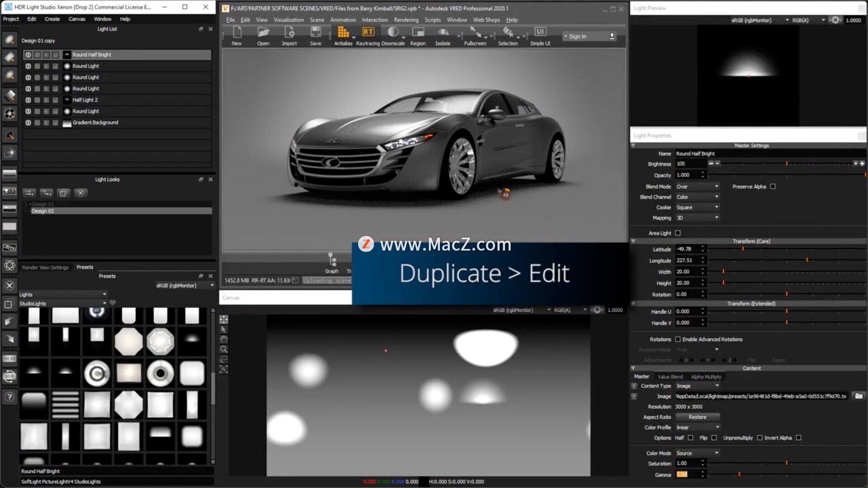Click the checkered light tool in left sidebar

pyautogui.click(x=9, y=113)
